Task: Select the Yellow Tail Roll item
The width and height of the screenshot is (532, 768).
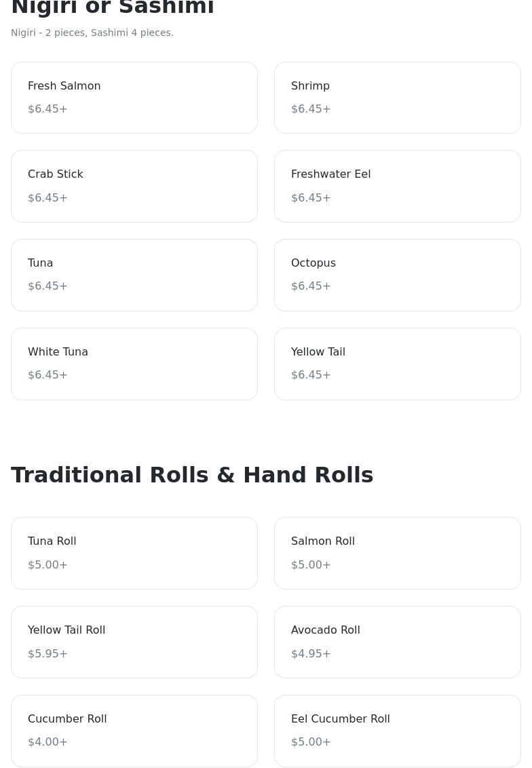Action: [134, 642]
